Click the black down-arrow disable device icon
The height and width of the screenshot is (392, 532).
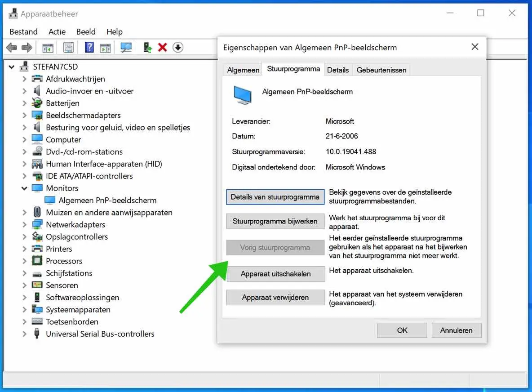178,48
